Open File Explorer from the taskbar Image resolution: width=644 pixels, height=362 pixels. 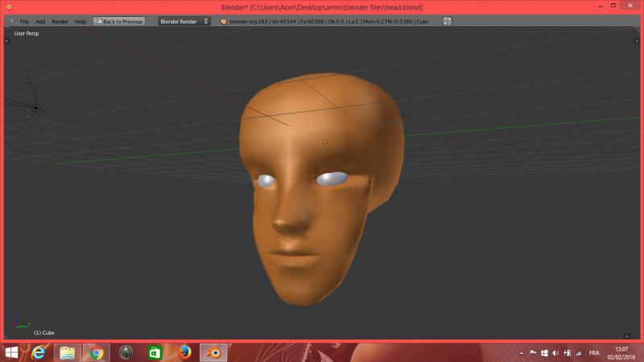(68, 352)
